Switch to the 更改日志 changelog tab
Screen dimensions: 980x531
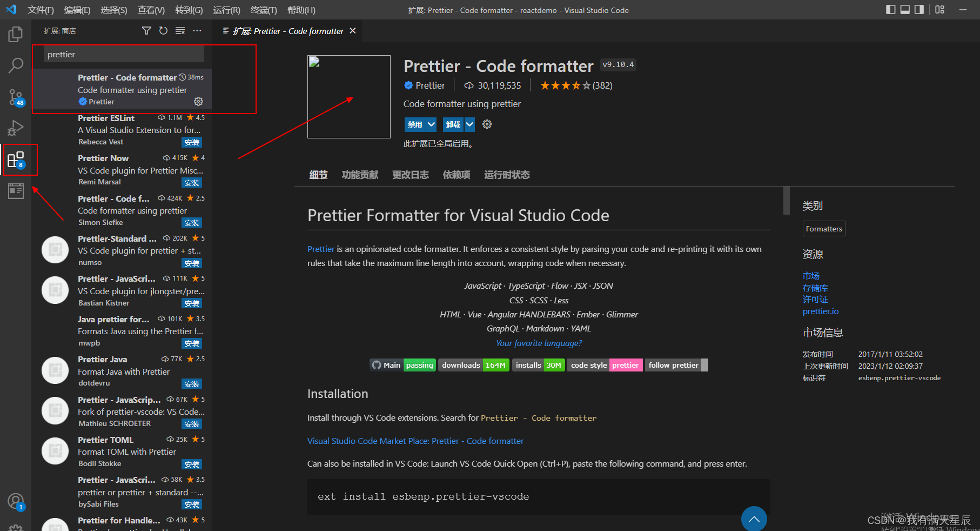pos(411,175)
